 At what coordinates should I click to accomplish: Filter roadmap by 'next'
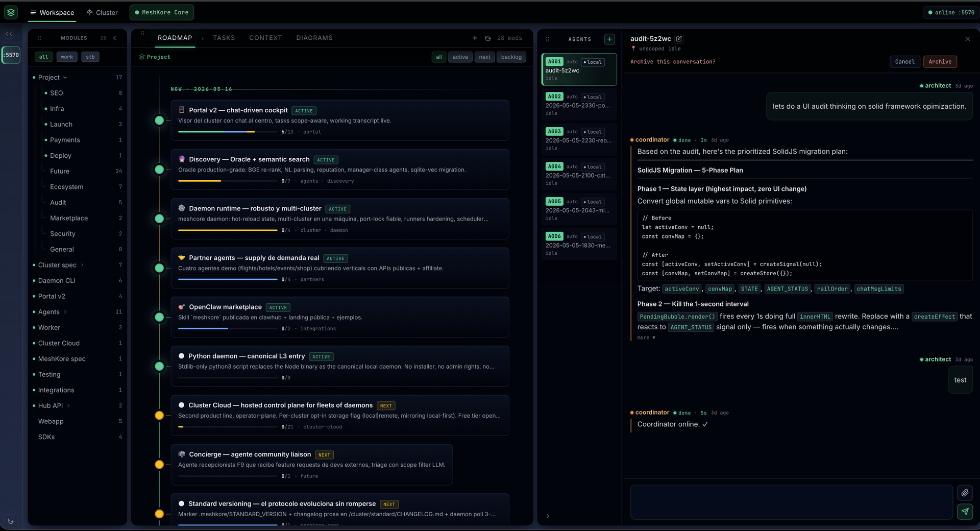point(485,57)
